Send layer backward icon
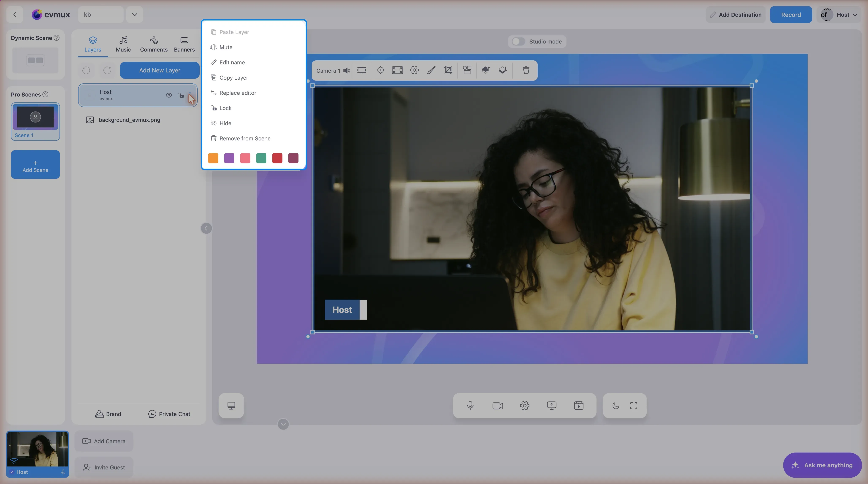The height and width of the screenshot is (484, 868). [x=503, y=70]
